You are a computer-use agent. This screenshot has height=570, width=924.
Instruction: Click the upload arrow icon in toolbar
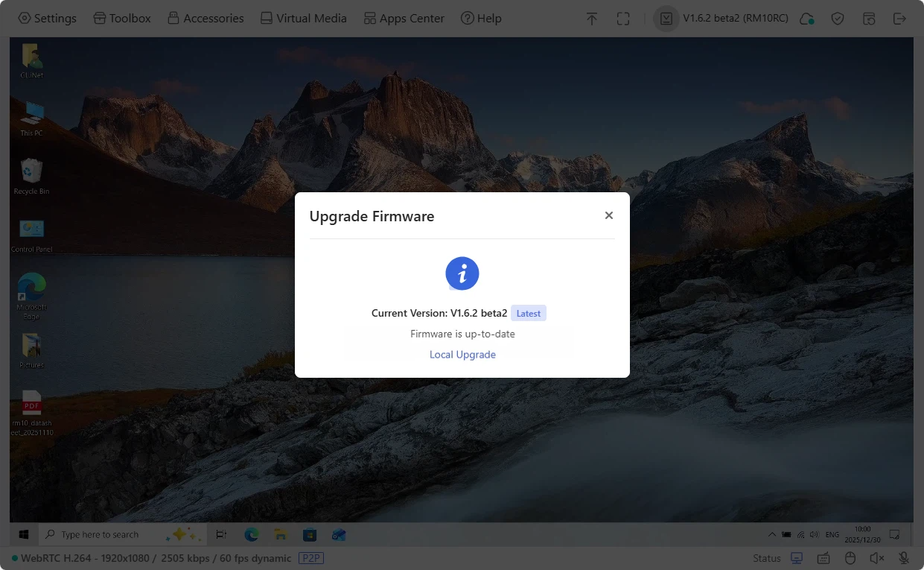pyautogui.click(x=592, y=19)
